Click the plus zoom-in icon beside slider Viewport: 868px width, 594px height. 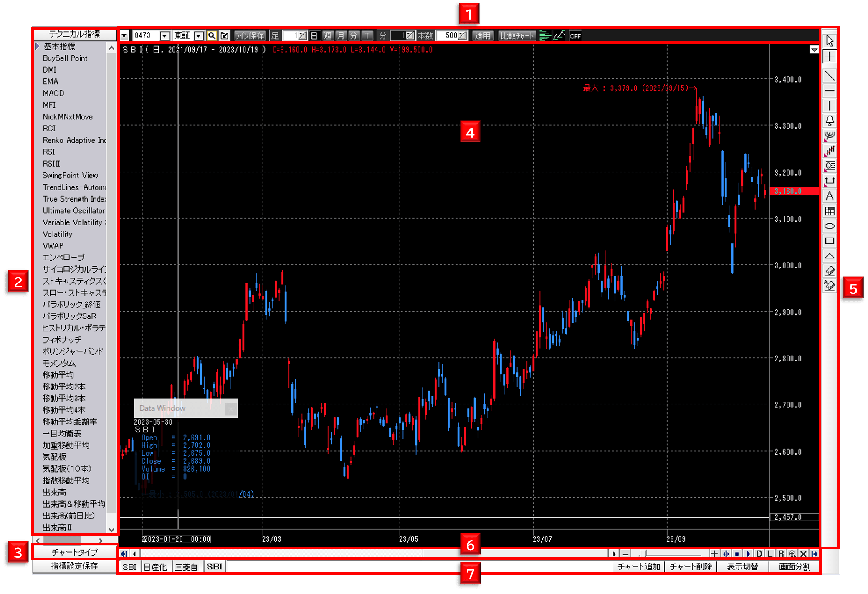[x=714, y=554]
